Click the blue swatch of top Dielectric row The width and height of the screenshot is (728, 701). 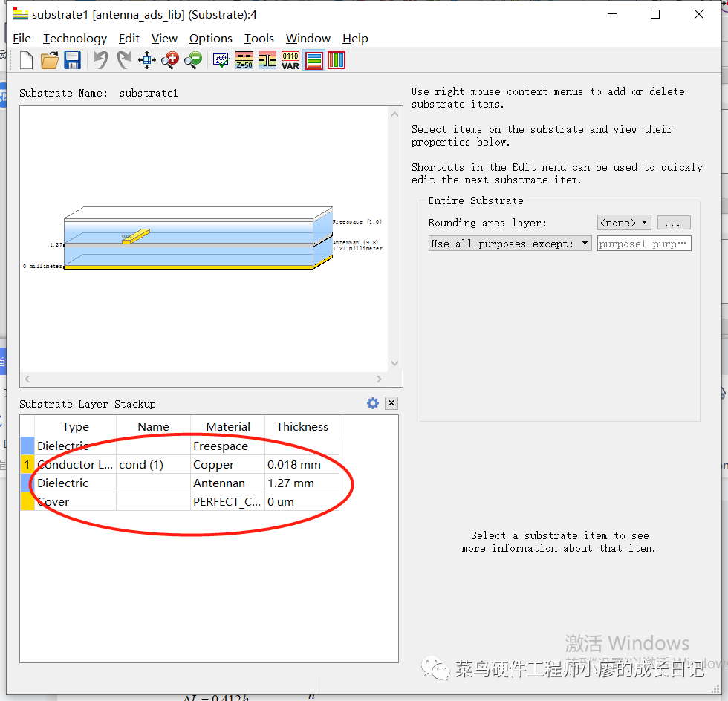(27, 446)
